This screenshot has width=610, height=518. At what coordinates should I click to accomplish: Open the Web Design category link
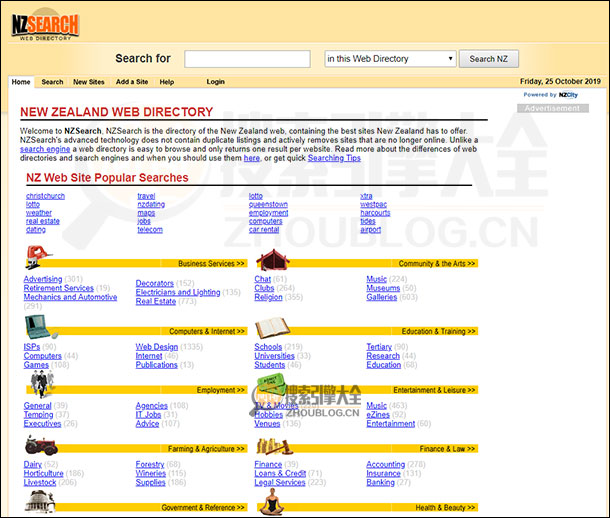click(157, 347)
